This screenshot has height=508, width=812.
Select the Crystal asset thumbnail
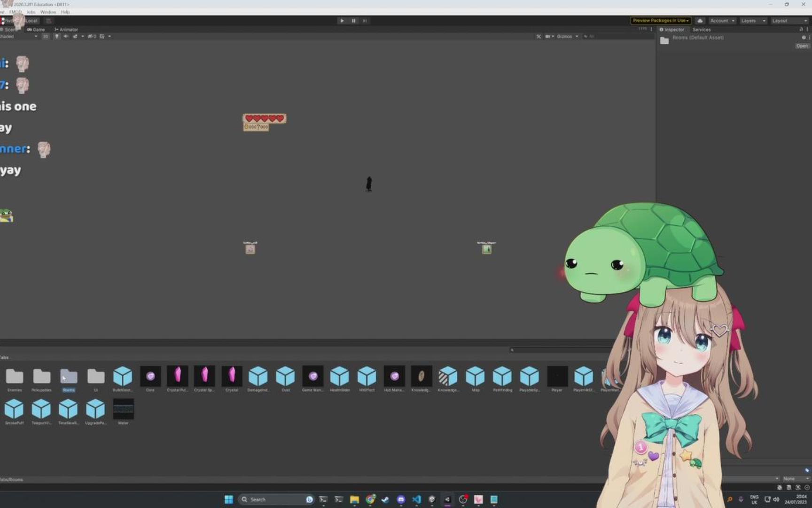[x=231, y=376]
